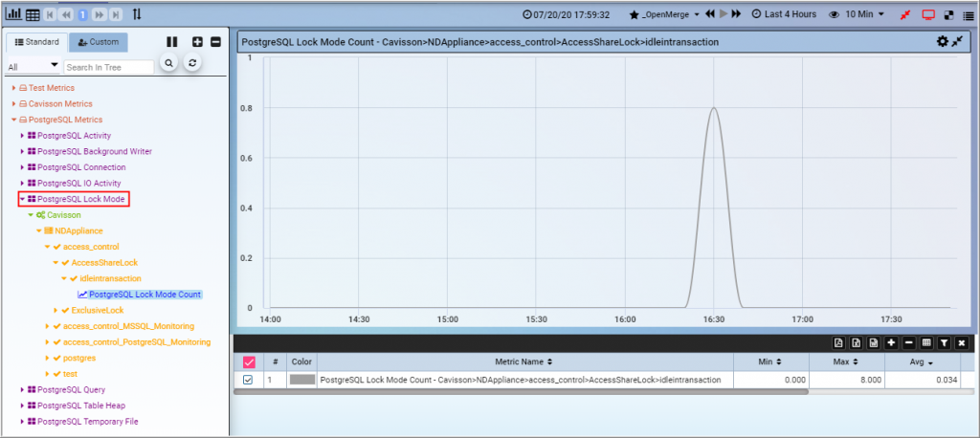Expand access_control_PostgreSQL_Monitoring node

click(47, 342)
